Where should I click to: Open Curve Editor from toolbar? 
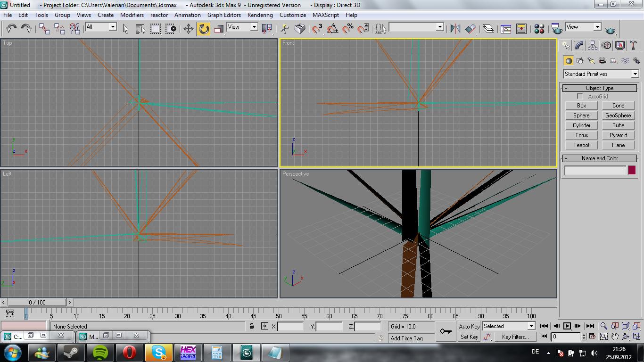[x=506, y=29]
